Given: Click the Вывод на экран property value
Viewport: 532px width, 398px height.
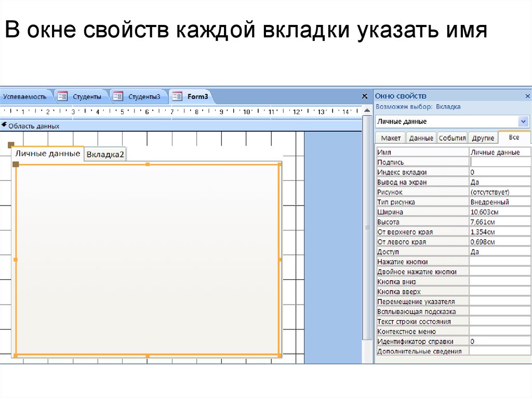Looking at the screenshot, I should coord(500,182).
